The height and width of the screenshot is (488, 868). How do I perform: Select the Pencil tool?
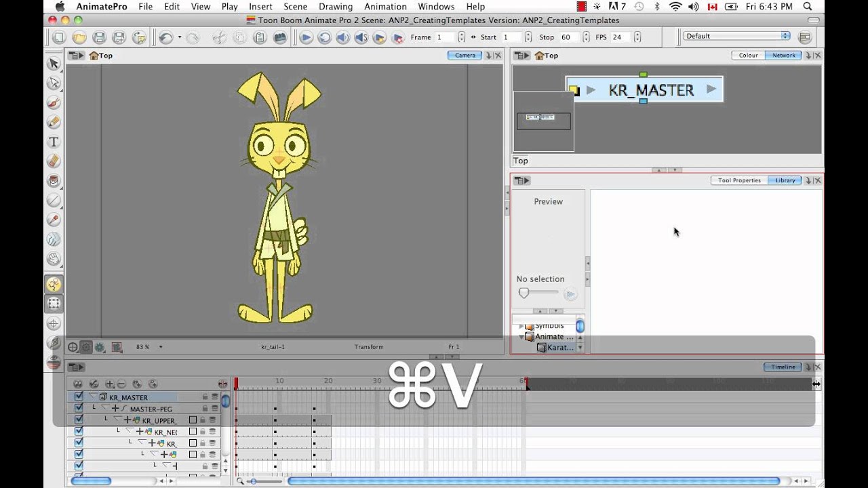click(x=54, y=123)
